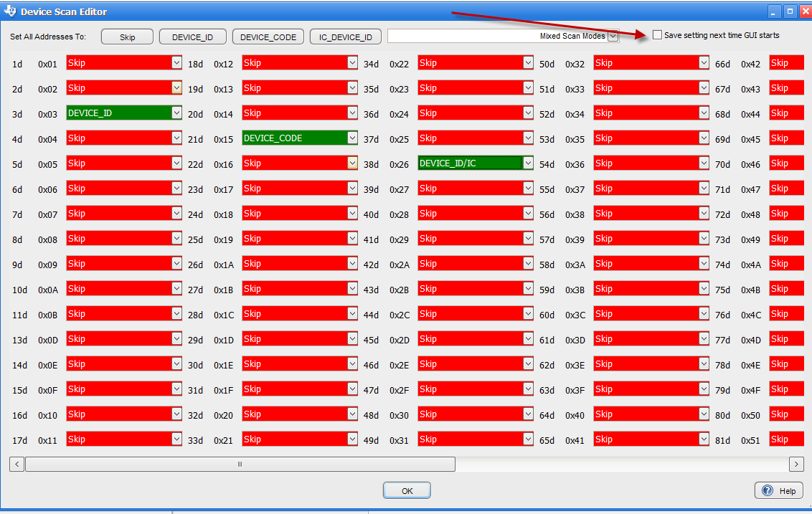
Task: Click the address label 0x3F
Action: pyautogui.click(x=575, y=390)
